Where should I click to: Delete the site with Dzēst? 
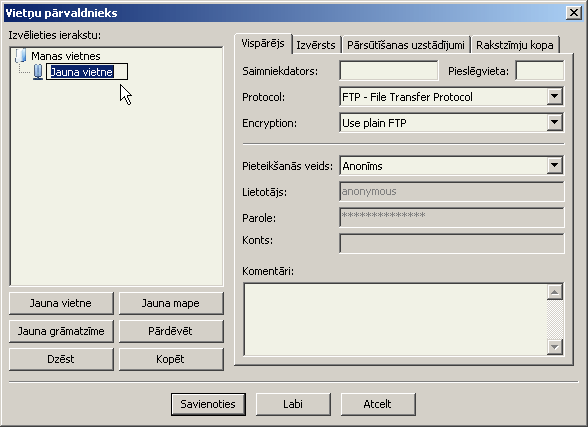tap(61, 359)
